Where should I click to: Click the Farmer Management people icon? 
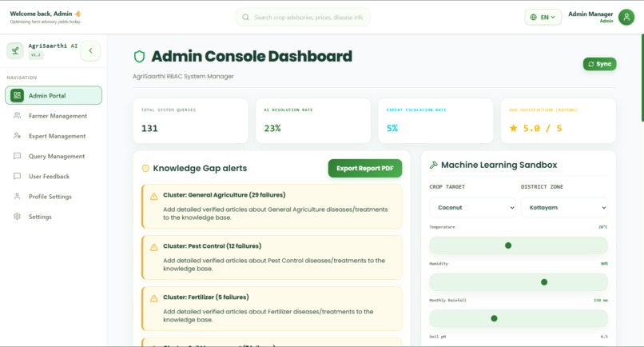(x=17, y=115)
